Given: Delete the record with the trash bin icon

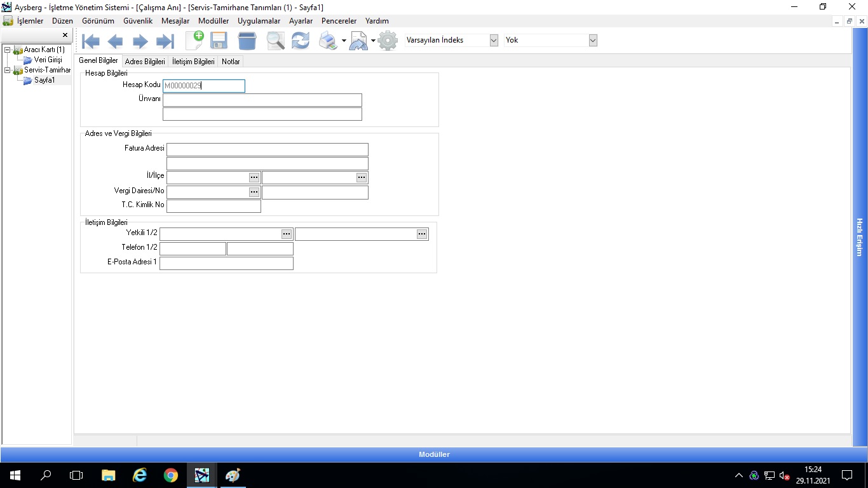Looking at the screenshot, I should pos(247,41).
